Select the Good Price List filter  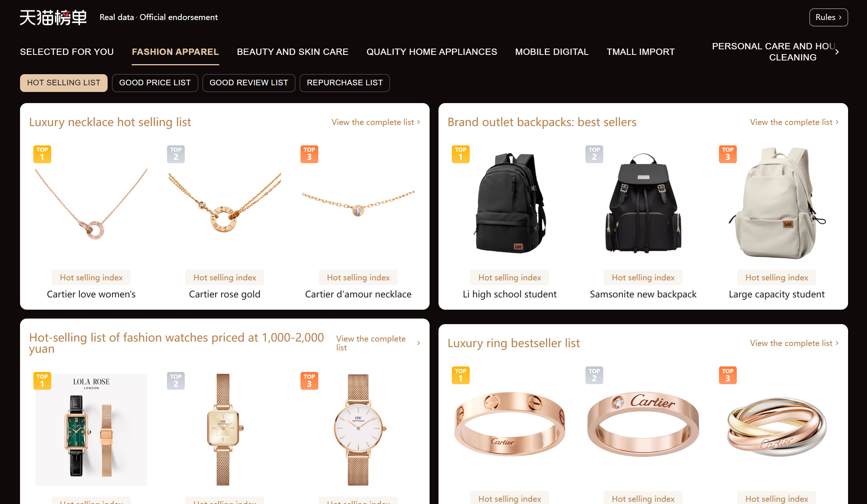155,83
